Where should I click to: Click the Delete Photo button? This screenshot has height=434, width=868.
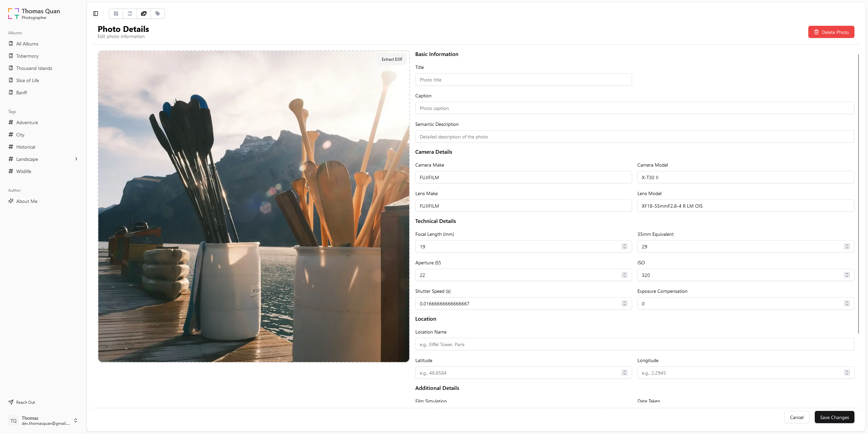tap(831, 32)
